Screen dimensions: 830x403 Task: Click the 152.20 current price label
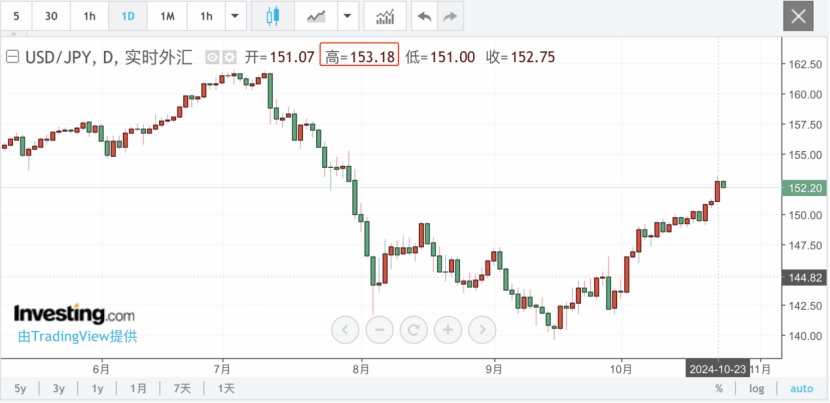click(805, 187)
